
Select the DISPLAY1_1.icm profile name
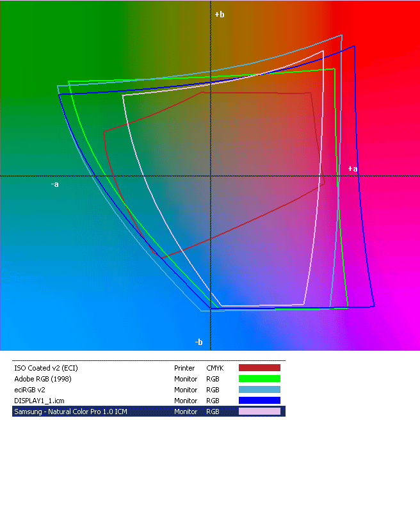39,401
